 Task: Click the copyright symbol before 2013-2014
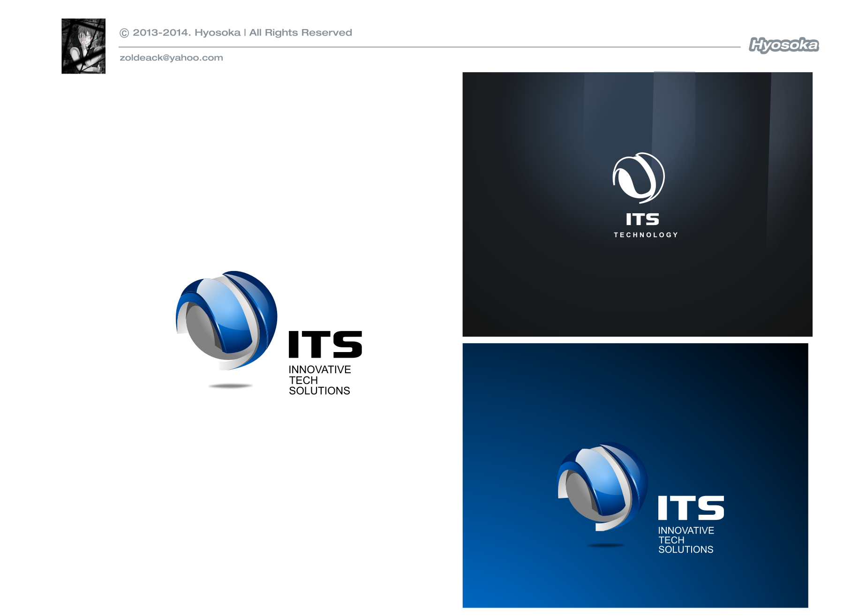point(124,33)
